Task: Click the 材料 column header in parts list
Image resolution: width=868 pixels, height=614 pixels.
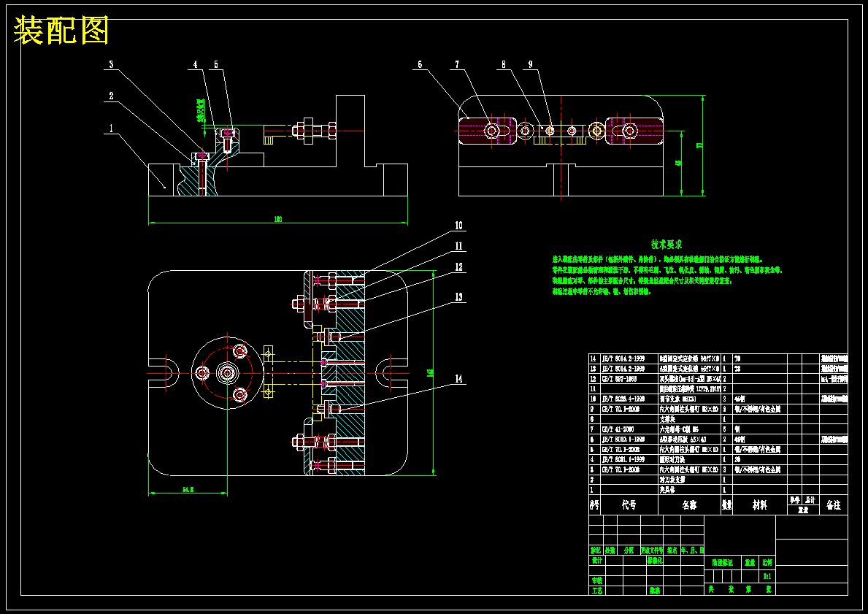Action: tap(759, 505)
